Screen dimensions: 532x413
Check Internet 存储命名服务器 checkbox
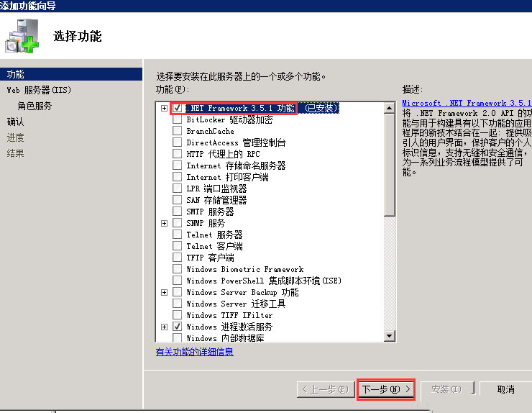pos(177,165)
